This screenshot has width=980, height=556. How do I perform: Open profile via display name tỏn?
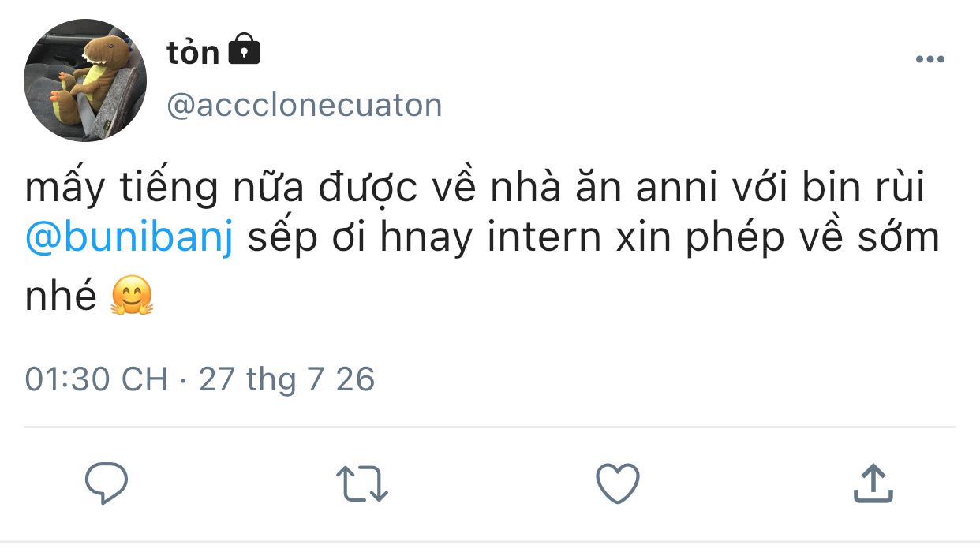[193, 52]
